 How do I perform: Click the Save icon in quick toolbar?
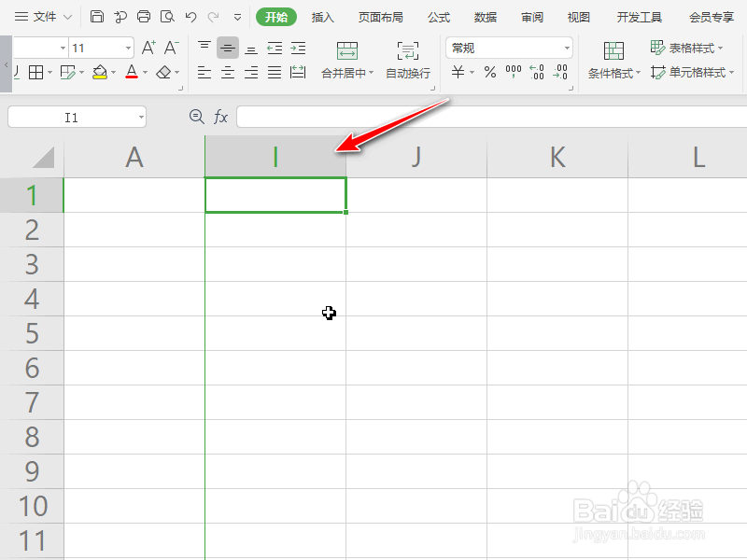pos(97,17)
